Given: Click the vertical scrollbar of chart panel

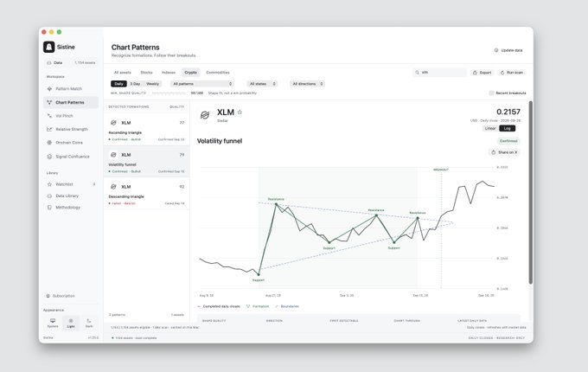Looking at the screenshot, I should (x=531, y=192).
